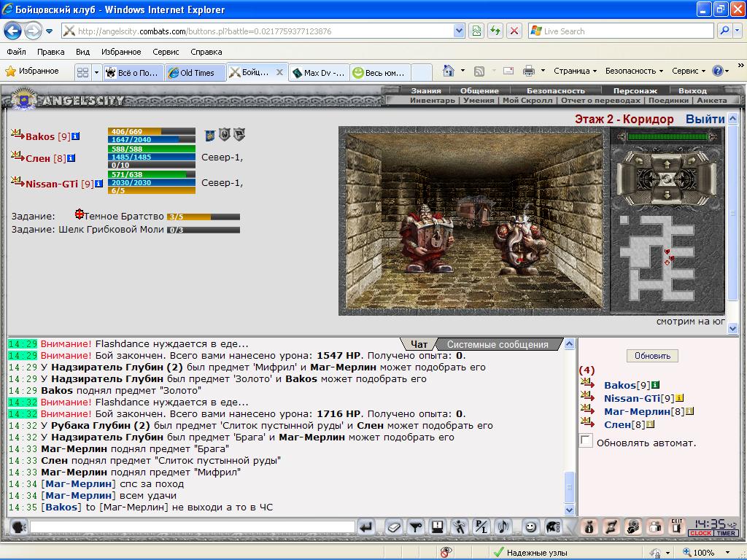Switch to Системные сообщения tab
Image resolution: width=747 pixels, height=560 pixels.
point(498,344)
